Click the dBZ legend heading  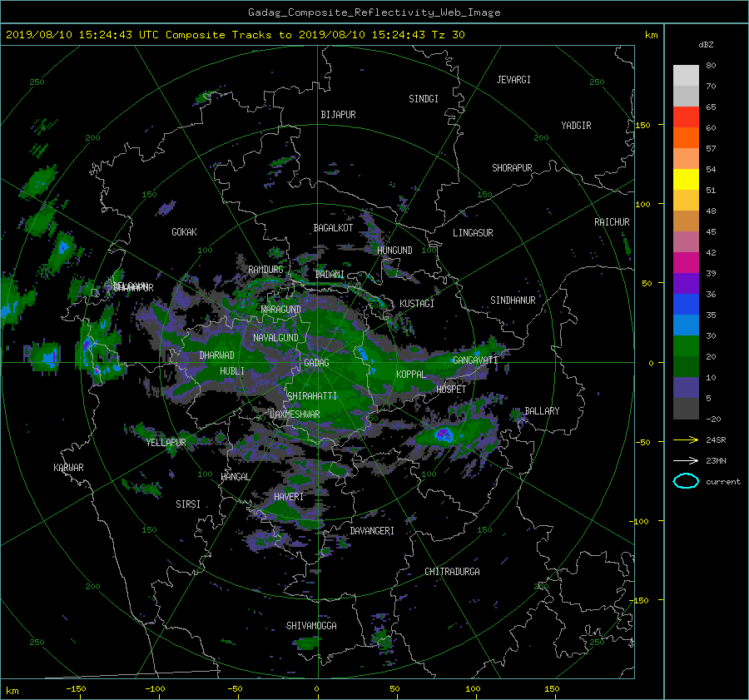click(x=706, y=45)
